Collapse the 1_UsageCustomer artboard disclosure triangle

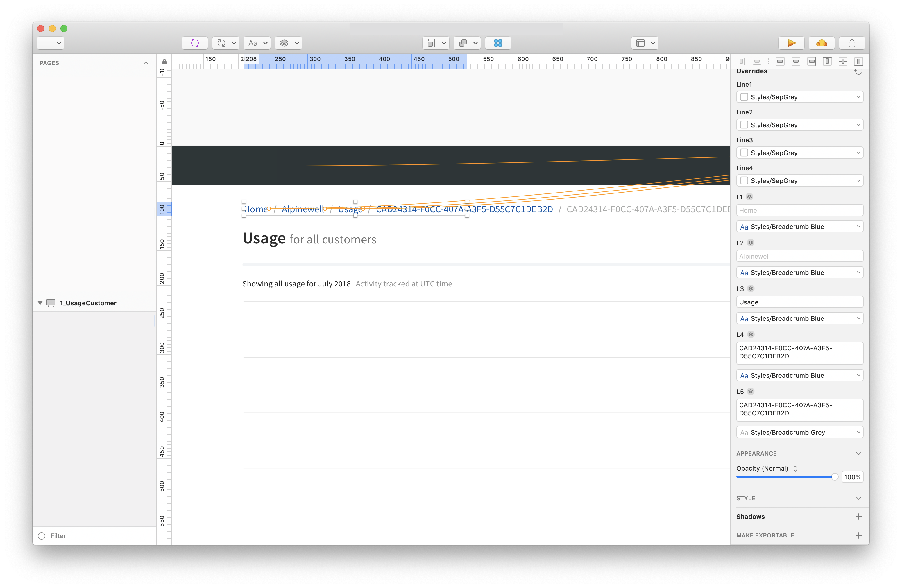pos(40,303)
